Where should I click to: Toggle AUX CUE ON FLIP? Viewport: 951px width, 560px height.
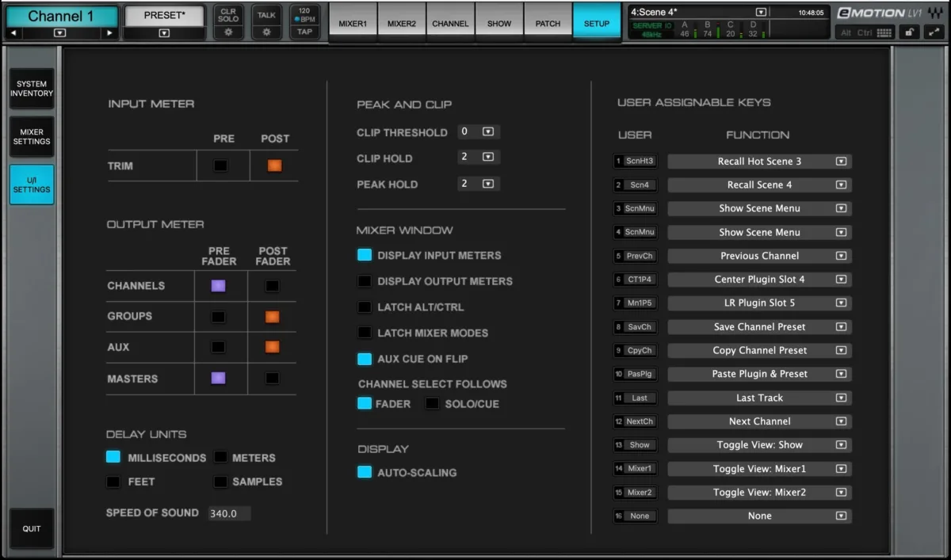[x=365, y=359]
